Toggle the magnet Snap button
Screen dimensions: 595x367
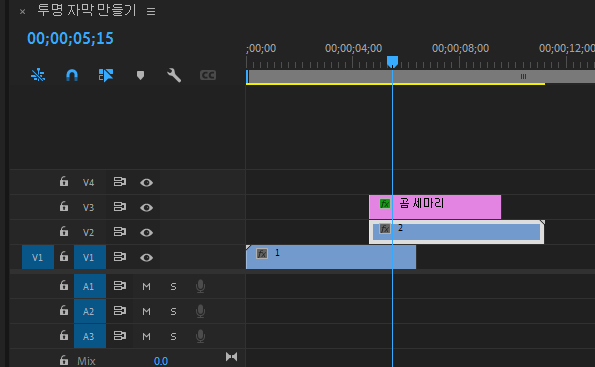tap(72, 75)
